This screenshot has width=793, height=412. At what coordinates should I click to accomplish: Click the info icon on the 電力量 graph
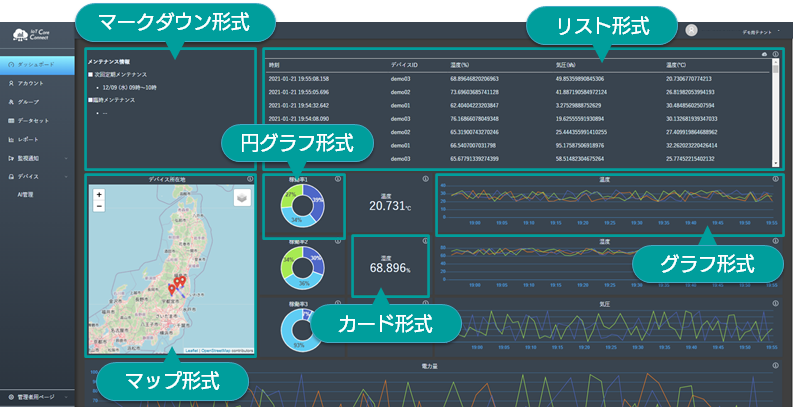[775, 365]
